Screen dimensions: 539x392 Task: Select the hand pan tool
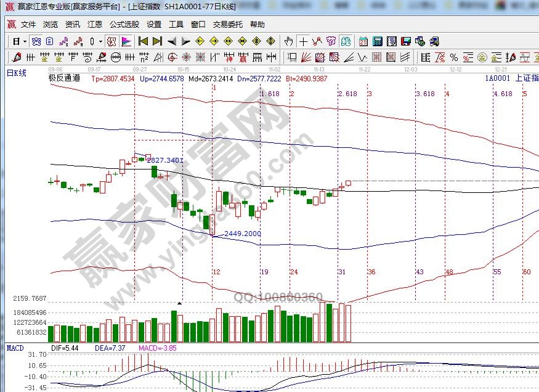(288, 41)
